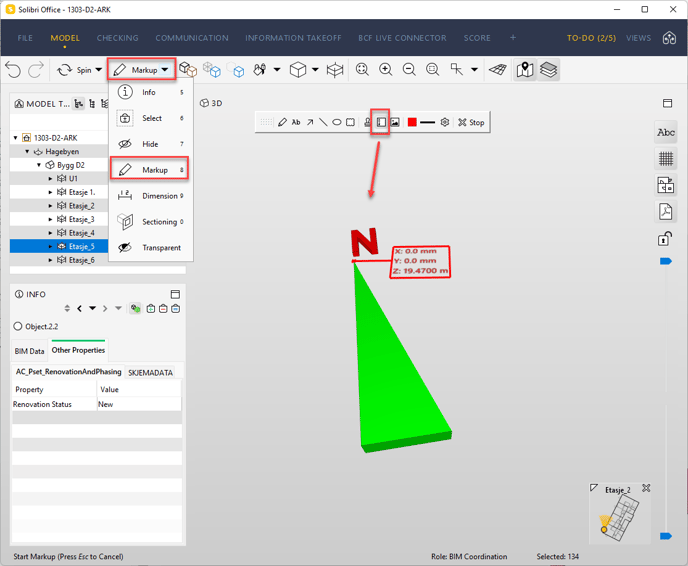
Task: Select the Object.2.2 radio button
Action: click(18, 326)
